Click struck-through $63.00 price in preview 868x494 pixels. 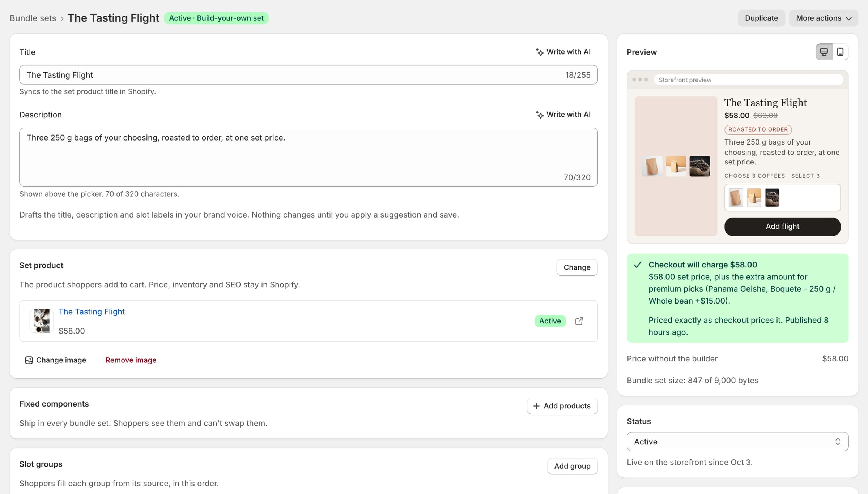point(765,115)
